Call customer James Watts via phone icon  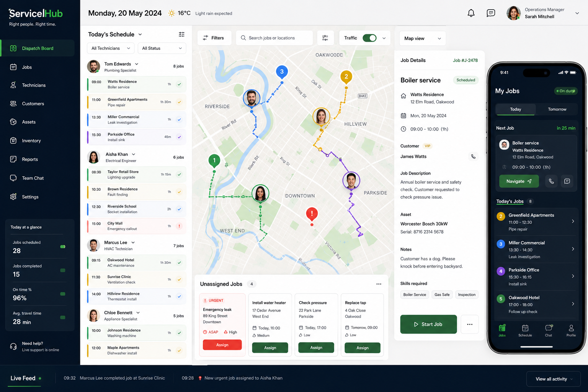click(474, 157)
